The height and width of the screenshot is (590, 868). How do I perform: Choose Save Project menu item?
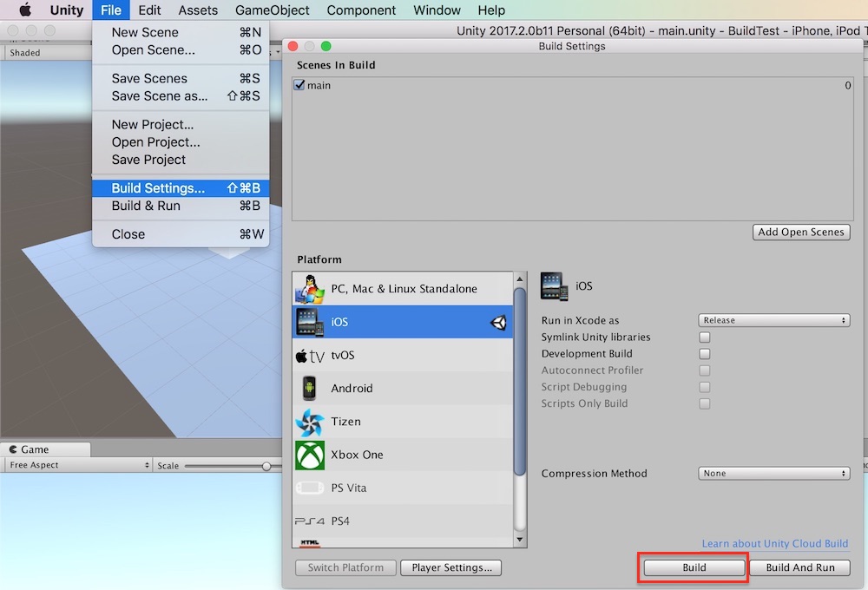[x=181, y=160]
